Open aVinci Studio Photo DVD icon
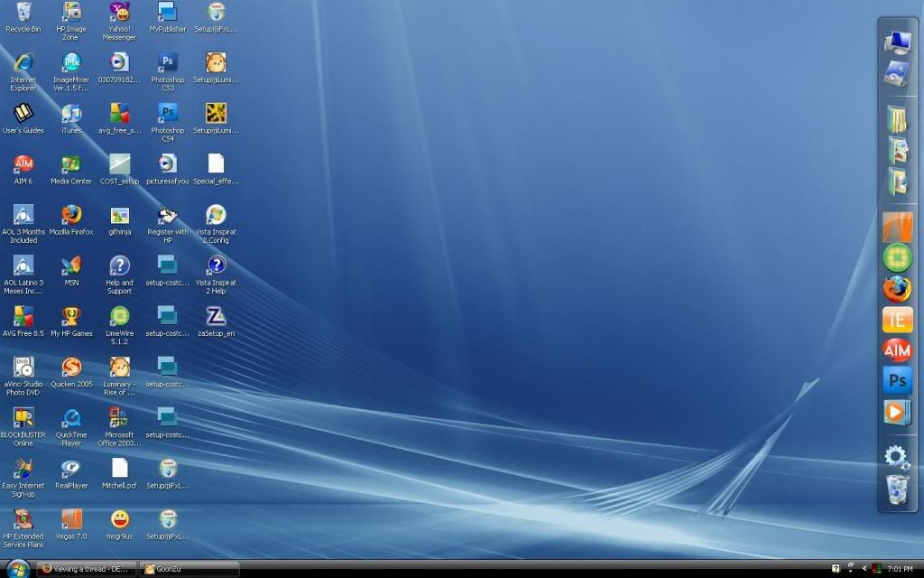This screenshot has width=924, height=578. click(x=23, y=376)
